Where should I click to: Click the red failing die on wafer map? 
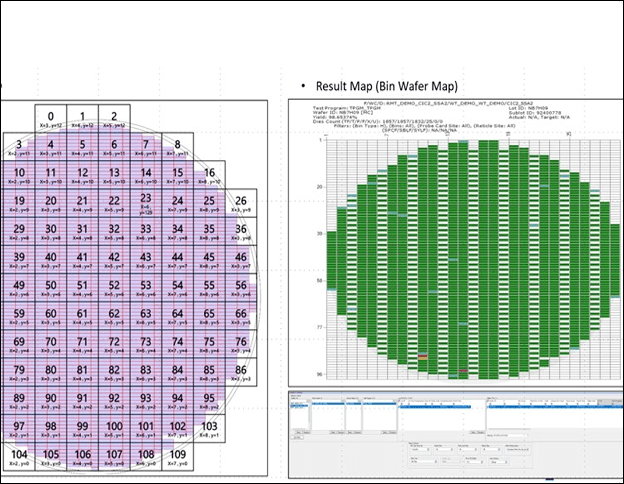[x=423, y=355]
